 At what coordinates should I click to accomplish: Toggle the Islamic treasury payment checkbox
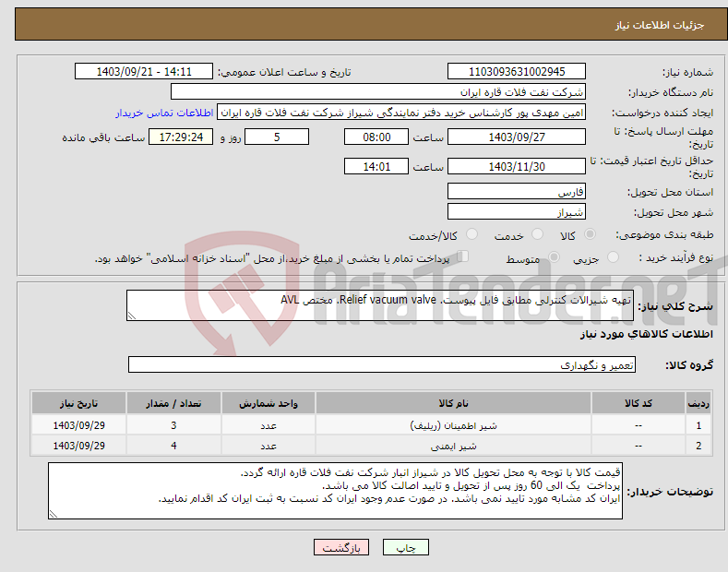coord(463,256)
